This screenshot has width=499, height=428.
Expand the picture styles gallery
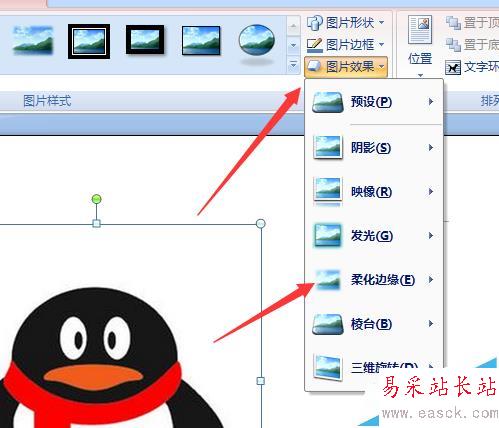[x=293, y=64]
